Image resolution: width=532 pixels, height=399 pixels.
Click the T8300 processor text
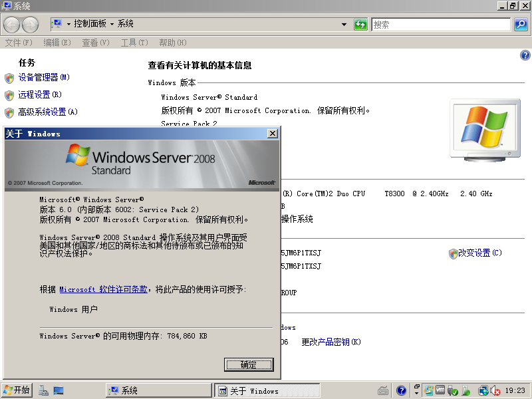394,194
